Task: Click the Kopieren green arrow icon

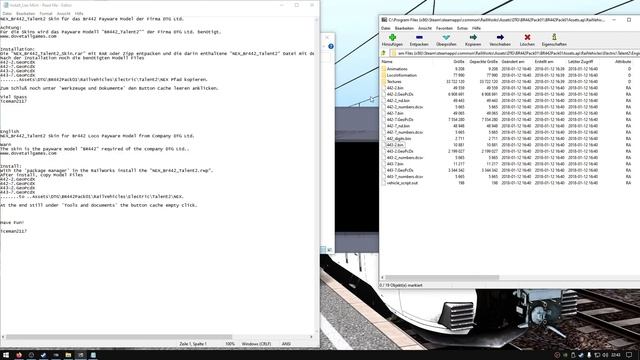Action: (x=473, y=38)
